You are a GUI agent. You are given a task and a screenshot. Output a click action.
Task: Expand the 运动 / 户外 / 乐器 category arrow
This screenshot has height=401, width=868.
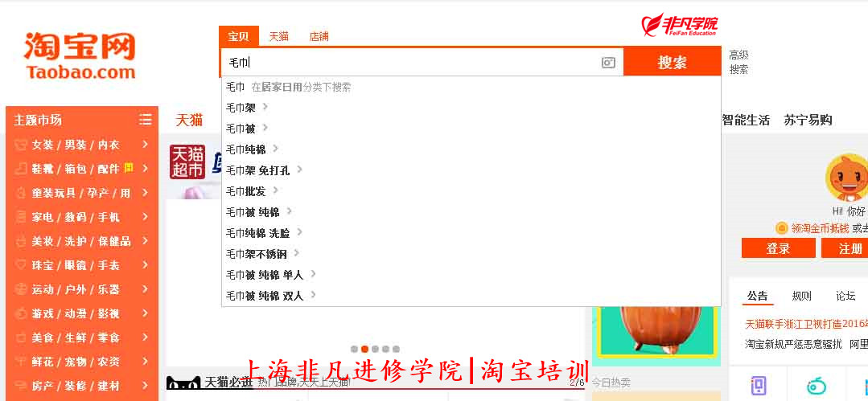coord(145,288)
